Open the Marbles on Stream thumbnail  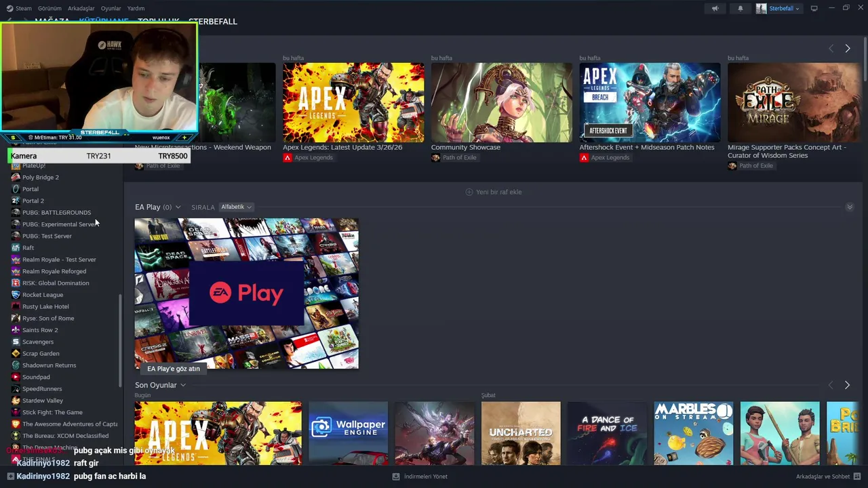tap(694, 433)
